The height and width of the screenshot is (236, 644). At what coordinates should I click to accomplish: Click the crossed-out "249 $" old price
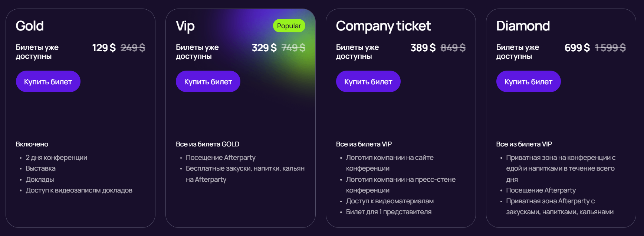pos(133,48)
